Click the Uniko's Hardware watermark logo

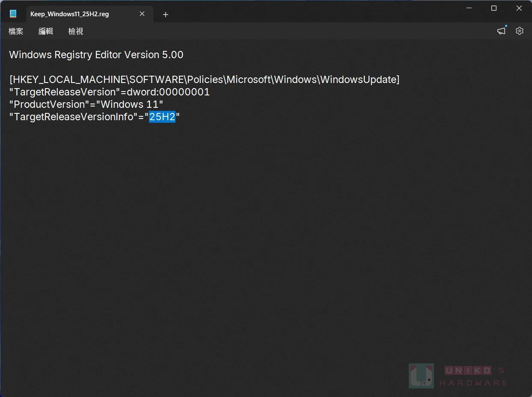pos(458,376)
